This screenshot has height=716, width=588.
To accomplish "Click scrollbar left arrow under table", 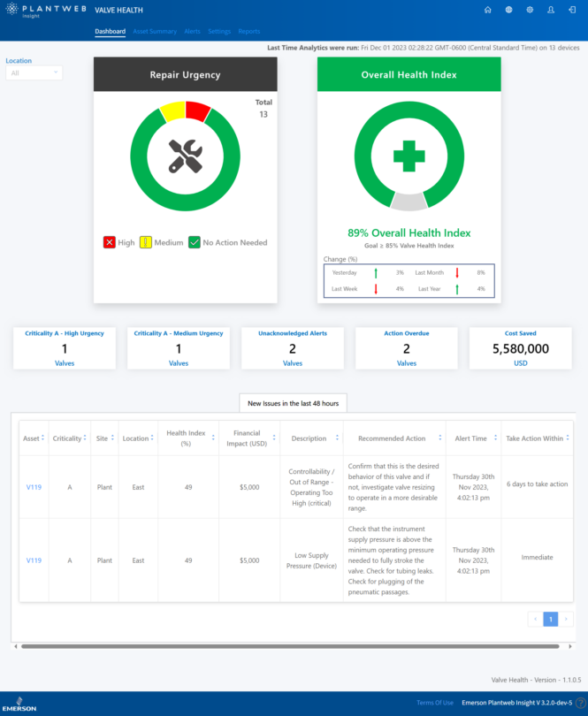I will (16, 646).
